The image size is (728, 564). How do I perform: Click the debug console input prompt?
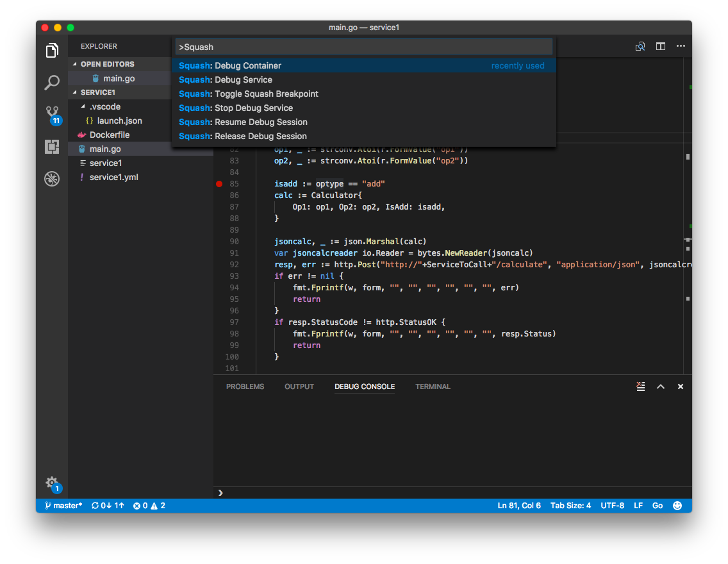(x=452, y=492)
